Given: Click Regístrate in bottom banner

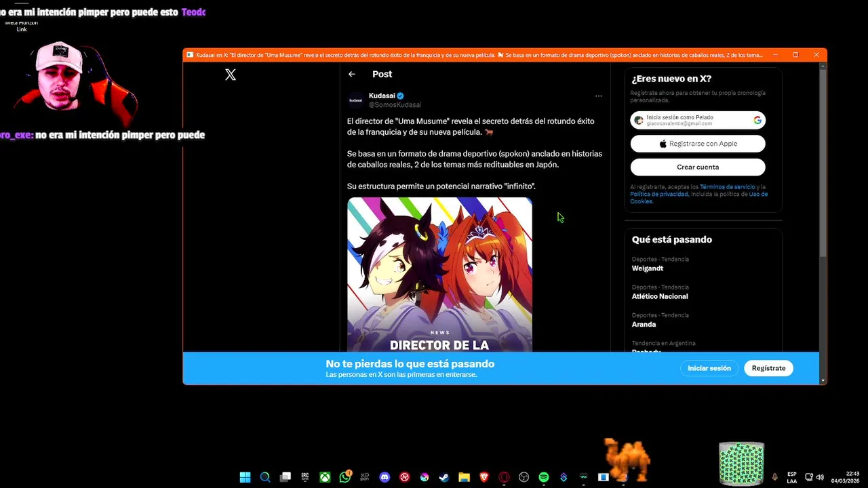Looking at the screenshot, I should point(768,368).
